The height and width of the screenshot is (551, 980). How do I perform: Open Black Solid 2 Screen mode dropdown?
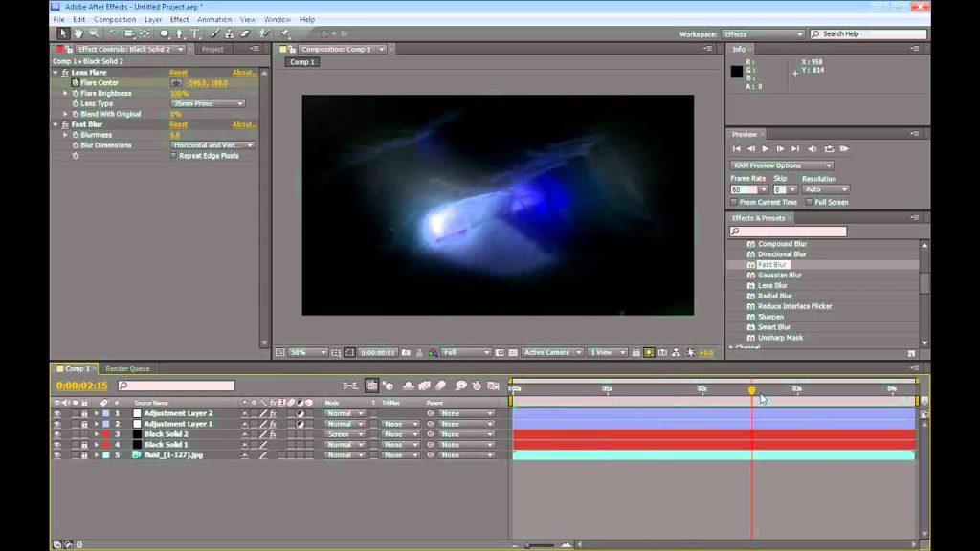coord(345,434)
